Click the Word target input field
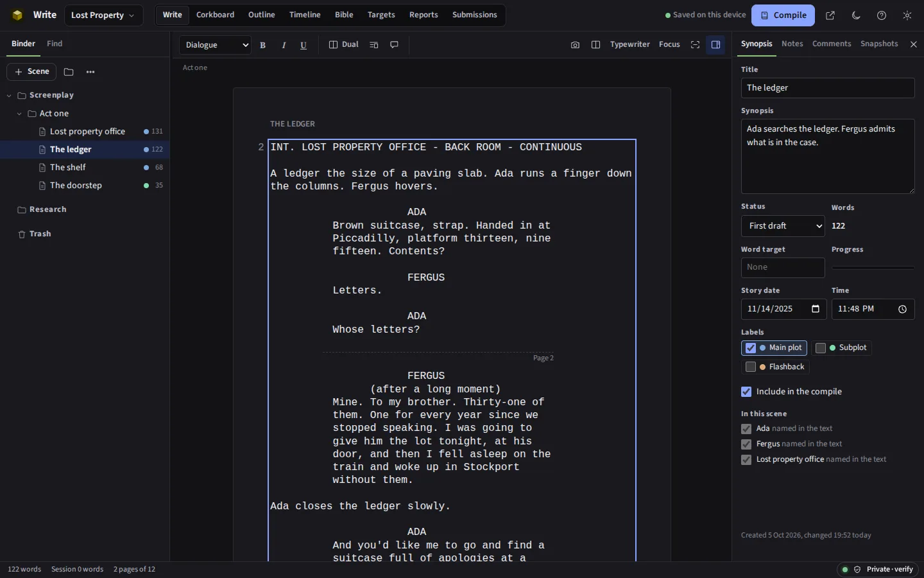The height and width of the screenshot is (578, 924). click(x=783, y=267)
